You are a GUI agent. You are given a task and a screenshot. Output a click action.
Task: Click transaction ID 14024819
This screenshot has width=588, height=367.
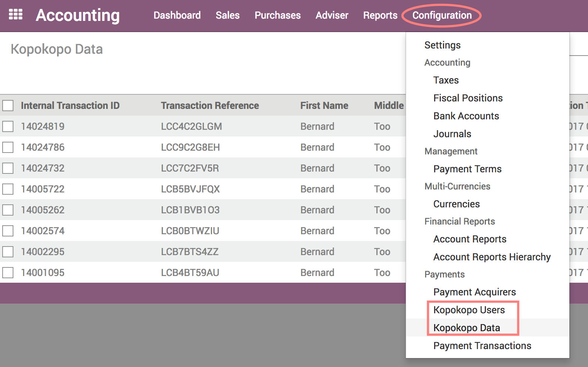pos(42,126)
